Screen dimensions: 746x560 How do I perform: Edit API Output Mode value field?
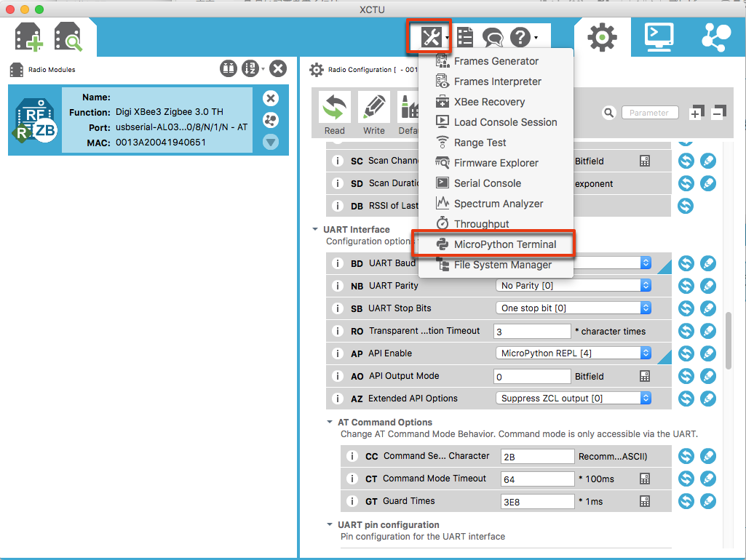pyautogui.click(x=532, y=377)
